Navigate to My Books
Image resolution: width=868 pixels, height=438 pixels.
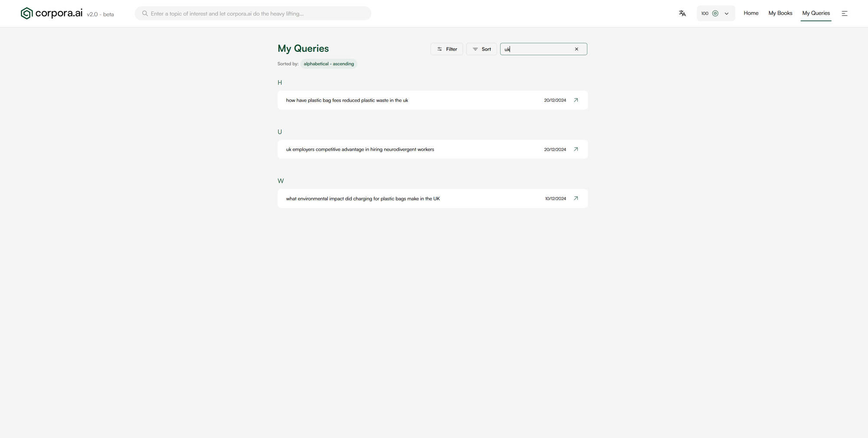pos(780,13)
